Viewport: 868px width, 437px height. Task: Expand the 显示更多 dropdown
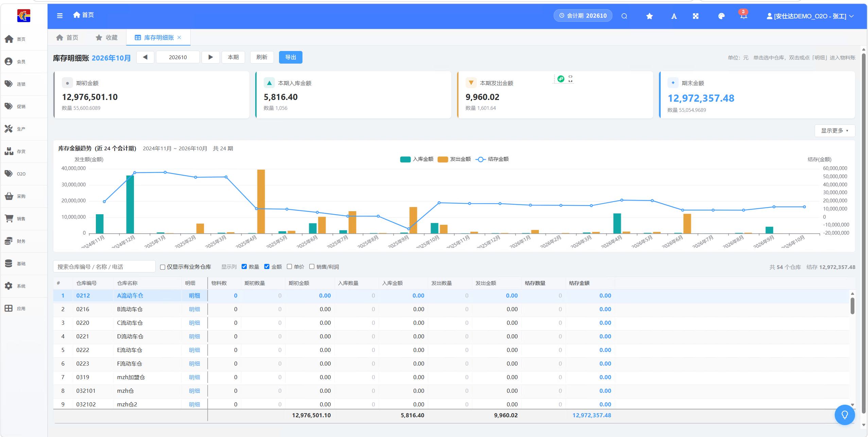834,131
